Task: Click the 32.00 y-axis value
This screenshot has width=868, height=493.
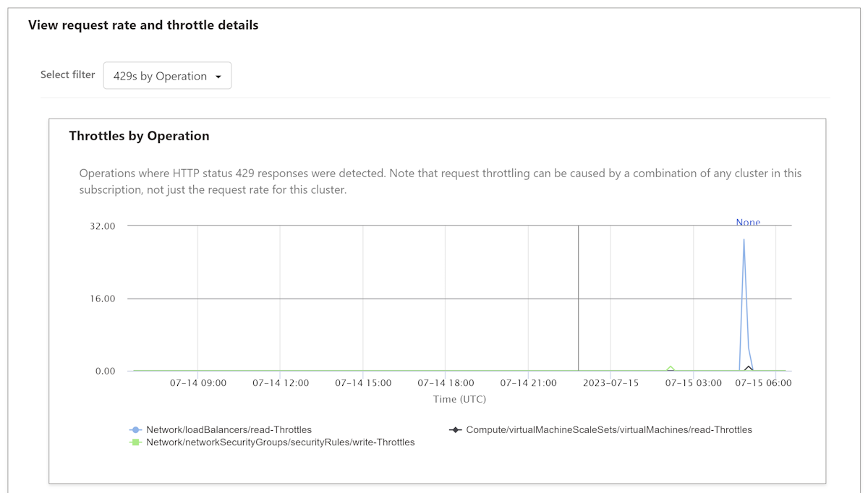Action: (101, 226)
